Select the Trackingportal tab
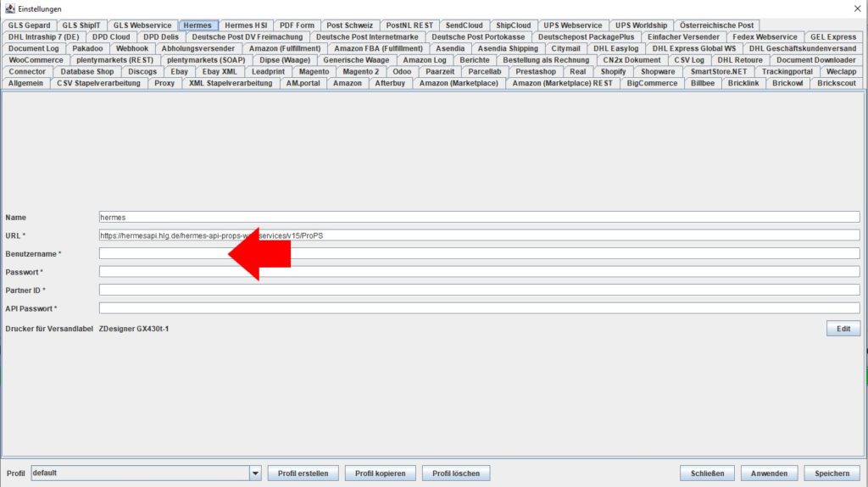The image size is (868, 487). point(787,72)
